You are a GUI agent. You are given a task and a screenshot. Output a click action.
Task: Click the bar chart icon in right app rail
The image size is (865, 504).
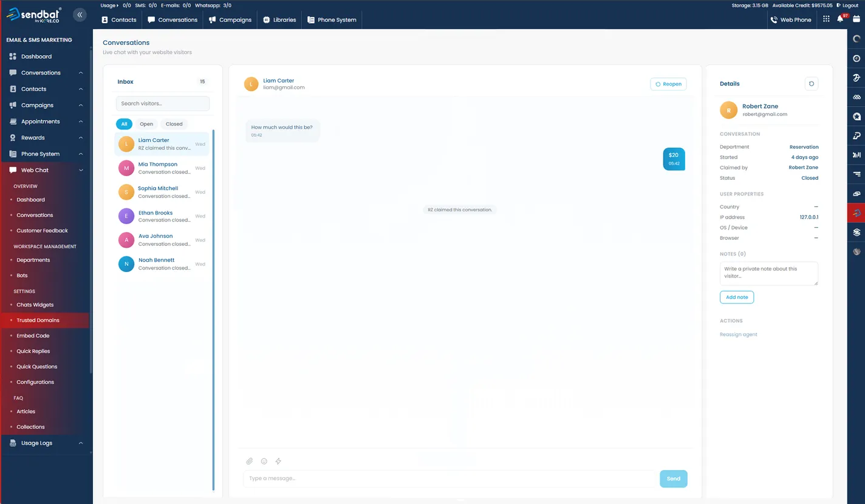pyautogui.click(x=856, y=155)
